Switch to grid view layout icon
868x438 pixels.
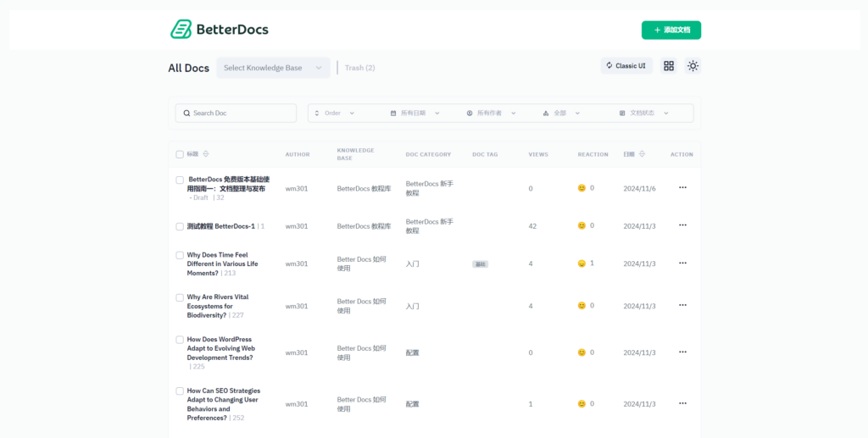(x=669, y=66)
